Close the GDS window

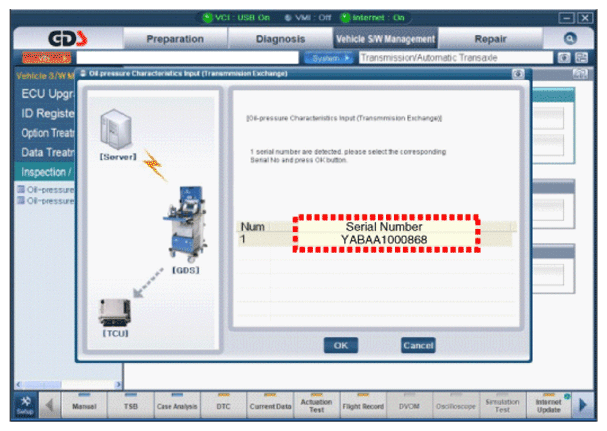point(585,18)
